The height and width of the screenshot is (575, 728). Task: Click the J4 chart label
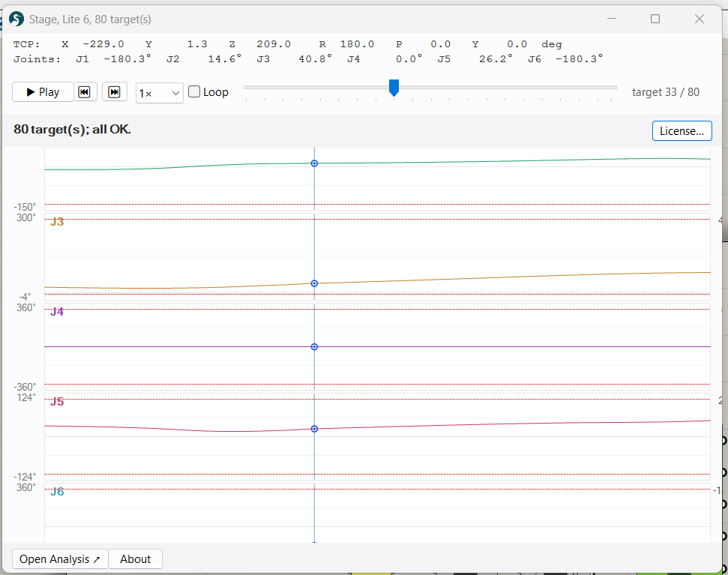pyautogui.click(x=57, y=312)
